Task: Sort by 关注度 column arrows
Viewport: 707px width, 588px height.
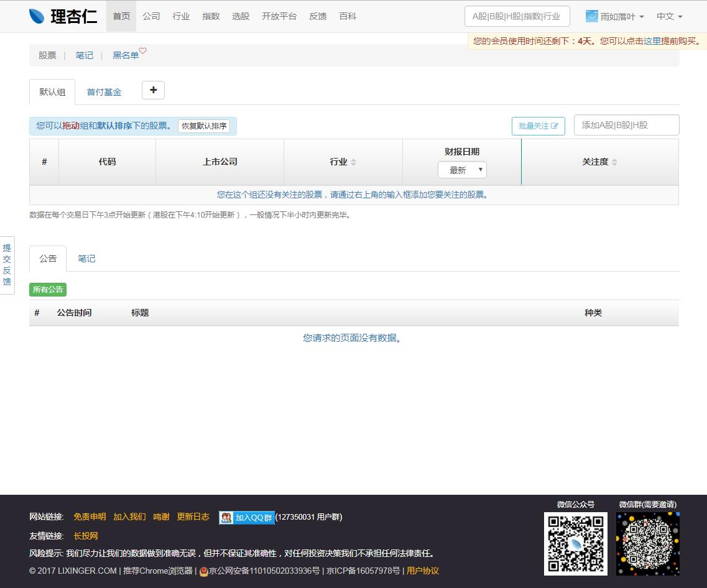Action: pyautogui.click(x=614, y=162)
